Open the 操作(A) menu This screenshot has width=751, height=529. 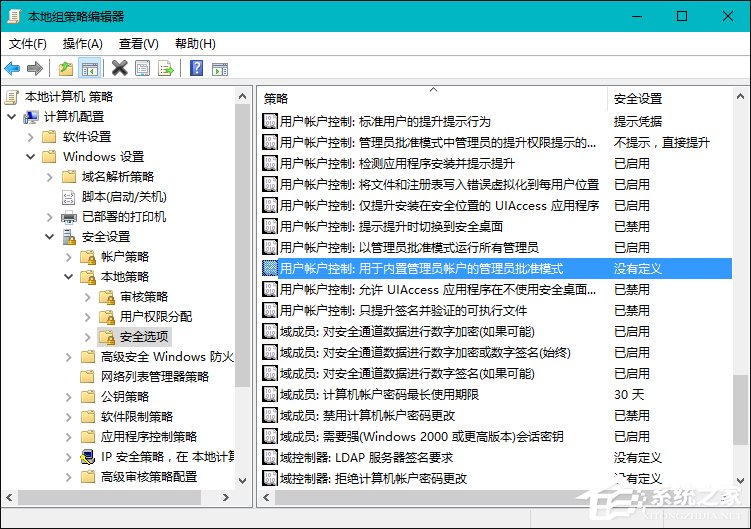[x=82, y=44]
